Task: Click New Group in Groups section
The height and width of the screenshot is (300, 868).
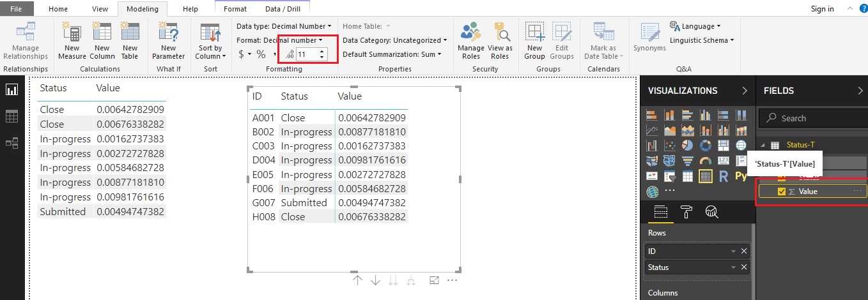Action: [x=534, y=40]
